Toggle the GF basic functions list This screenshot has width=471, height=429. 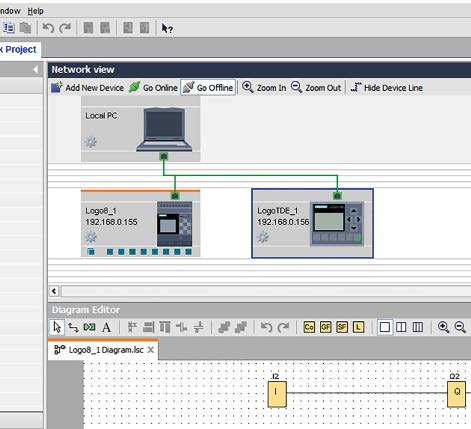(x=326, y=327)
